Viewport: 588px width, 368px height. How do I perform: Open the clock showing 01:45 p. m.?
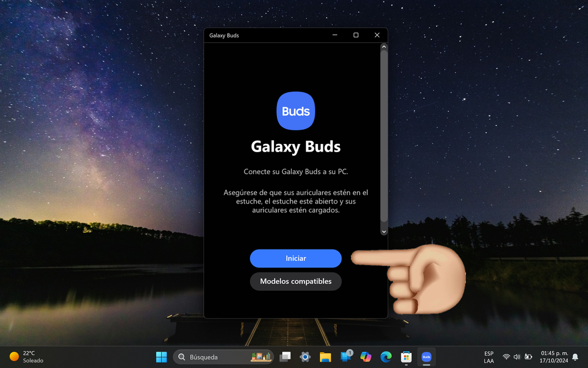pos(554,357)
